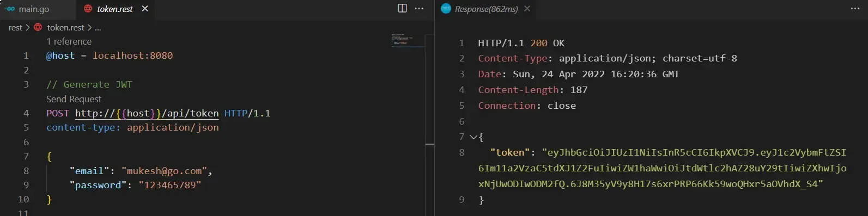Click the HTTP/1.1 200 OK status line
This screenshot has width=868, height=216.
pos(521,43)
